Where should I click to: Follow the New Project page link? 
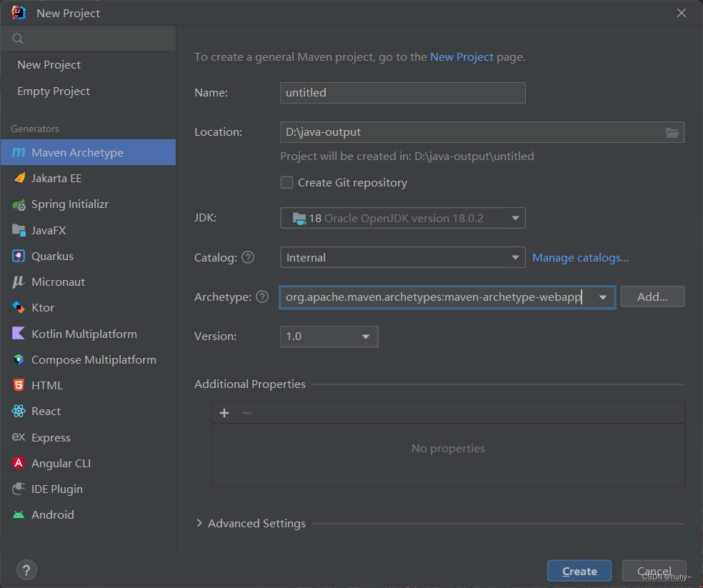tap(462, 57)
